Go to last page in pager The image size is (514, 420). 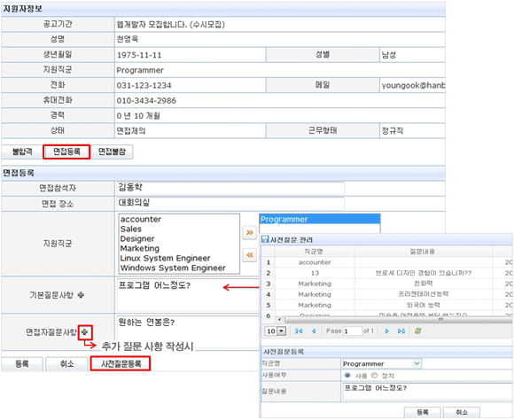pos(401,331)
